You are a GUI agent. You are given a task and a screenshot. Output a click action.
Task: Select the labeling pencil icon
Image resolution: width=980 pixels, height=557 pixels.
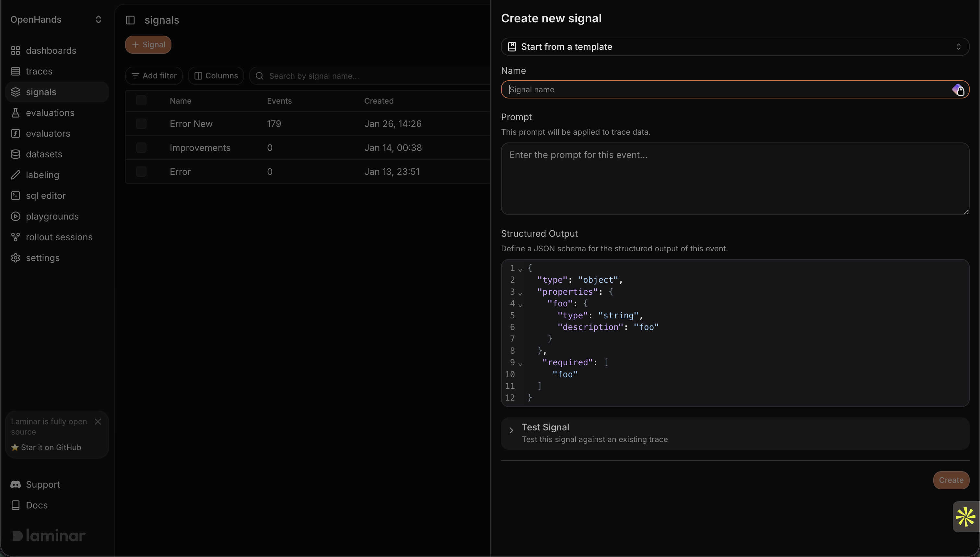(x=16, y=175)
